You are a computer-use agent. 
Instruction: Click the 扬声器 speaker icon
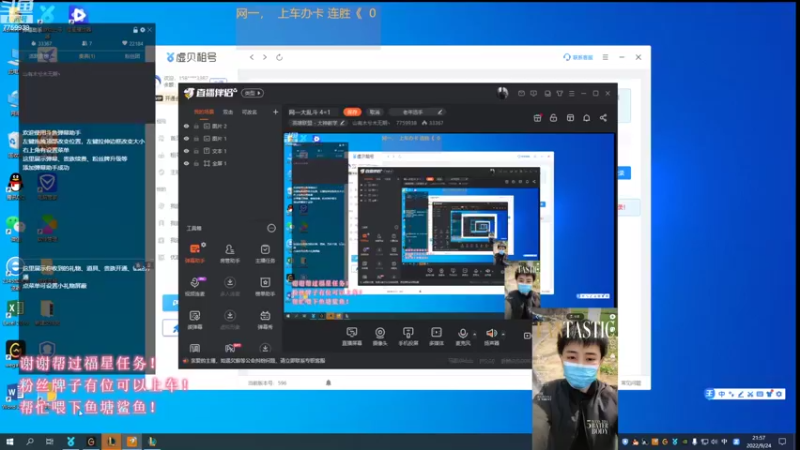click(491, 334)
